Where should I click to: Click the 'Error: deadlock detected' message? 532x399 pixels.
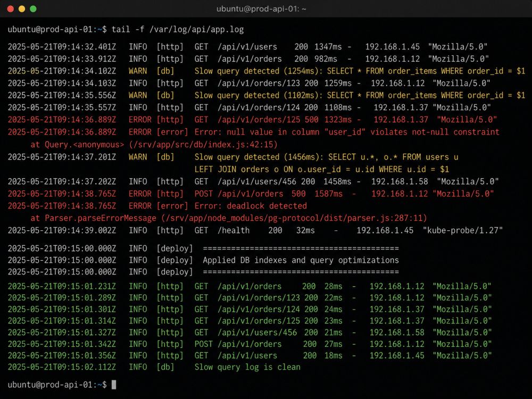251,206
